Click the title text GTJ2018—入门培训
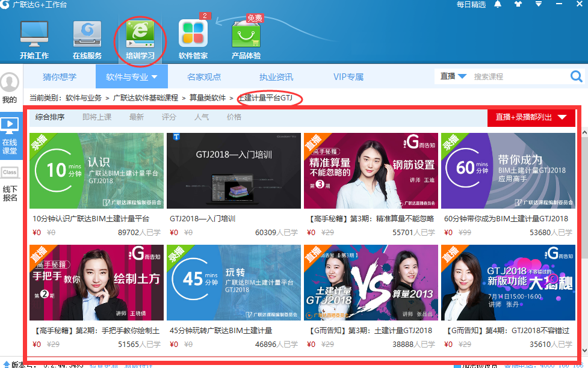 point(202,218)
